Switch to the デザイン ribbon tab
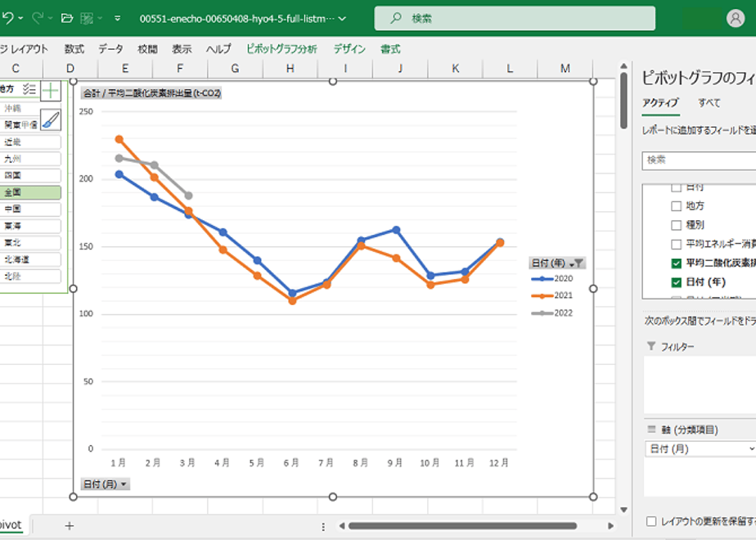Image resolution: width=756 pixels, height=540 pixels. point(349,49)
